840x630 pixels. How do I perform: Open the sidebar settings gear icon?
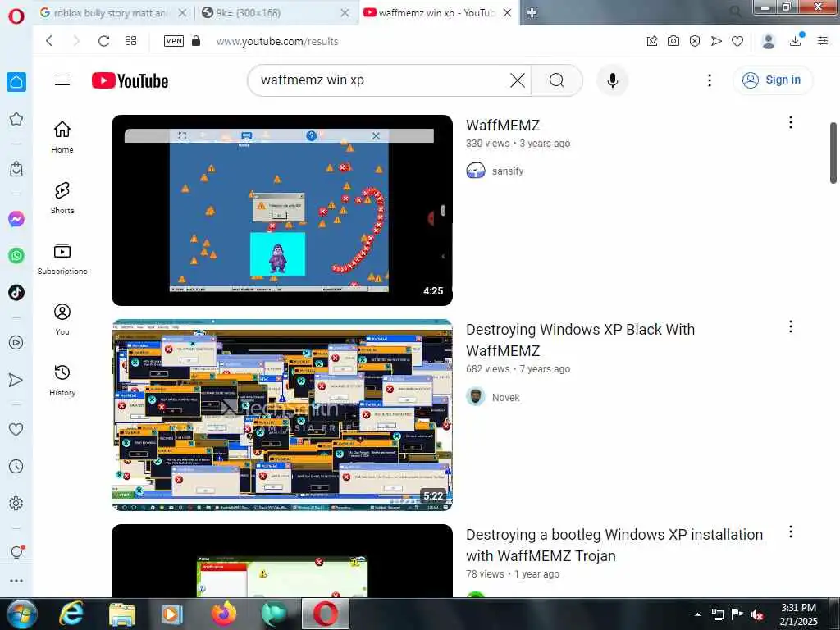16,503
